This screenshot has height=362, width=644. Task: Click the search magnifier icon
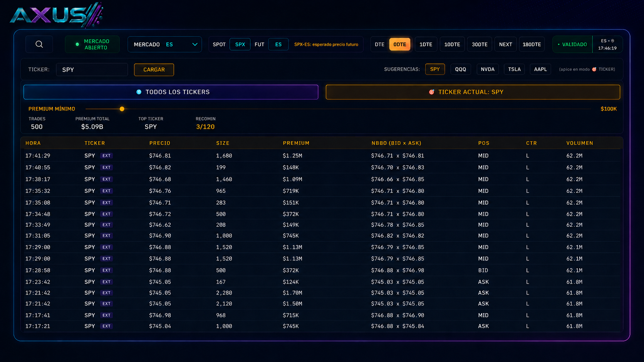[x=39, y=44]
